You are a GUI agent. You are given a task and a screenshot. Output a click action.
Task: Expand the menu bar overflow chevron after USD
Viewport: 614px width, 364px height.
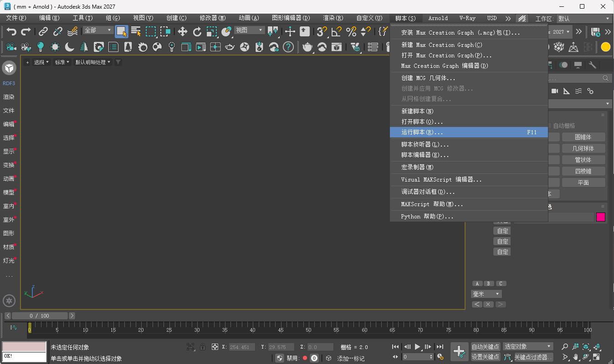508,18
